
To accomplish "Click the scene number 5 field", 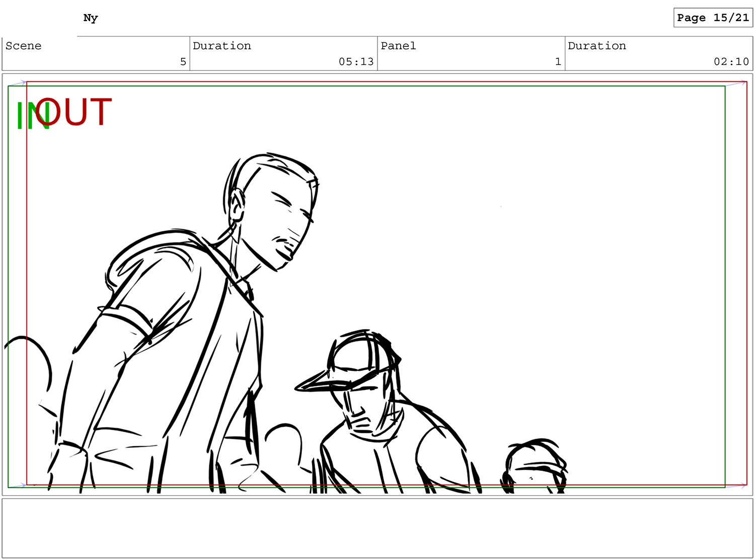I will (183, 61).
